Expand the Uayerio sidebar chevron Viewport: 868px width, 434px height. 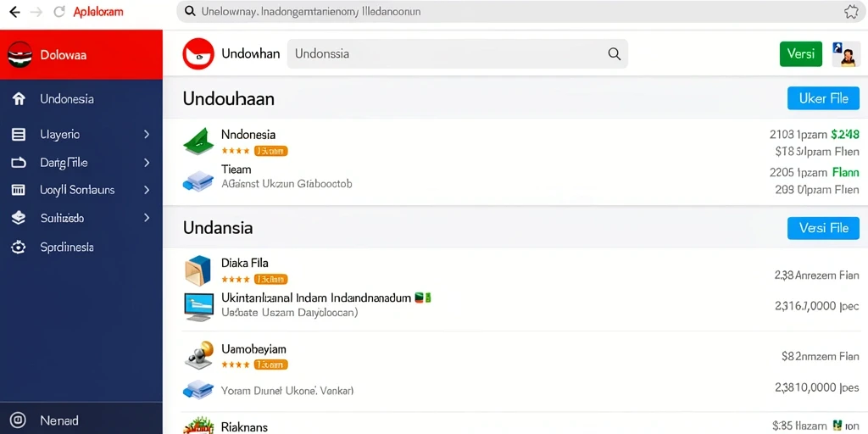point(146,134)
